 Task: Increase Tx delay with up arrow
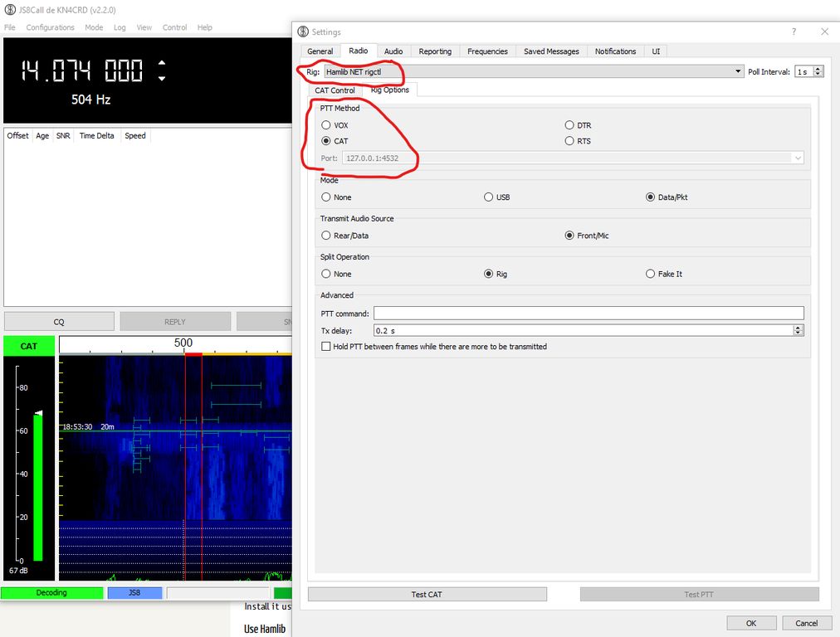click(x=798, y=328)
